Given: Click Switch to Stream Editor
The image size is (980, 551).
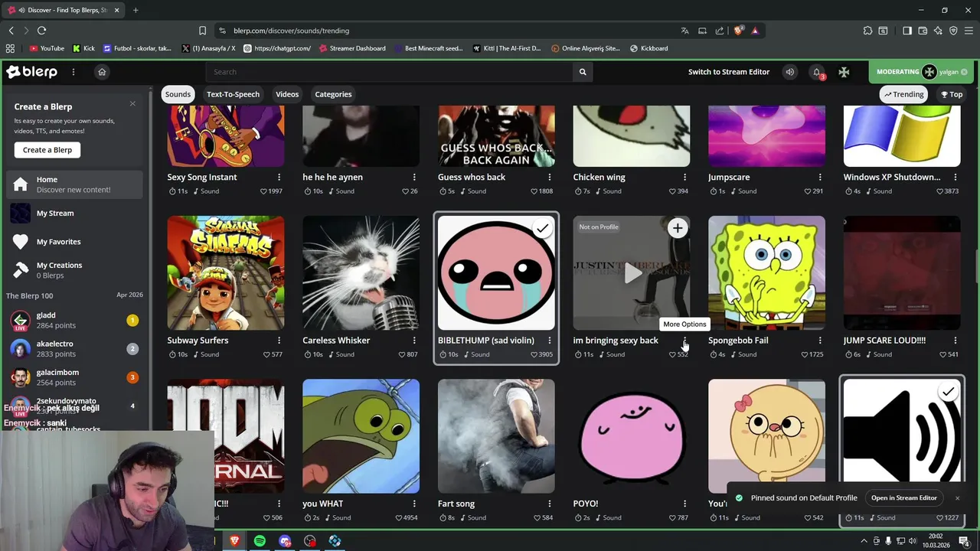Looking at the screenshot, I should pos(729,72).
